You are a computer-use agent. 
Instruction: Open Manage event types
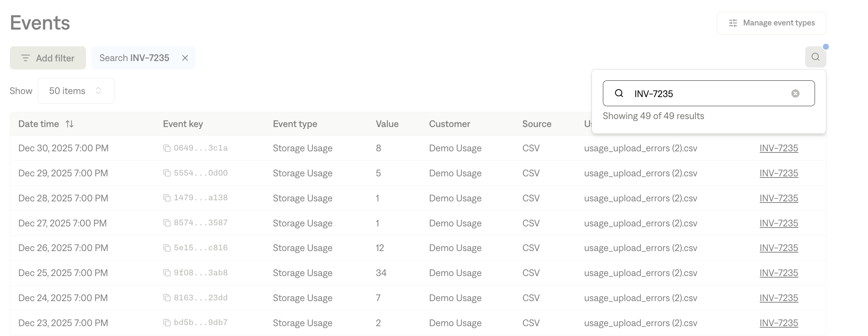point(771,23)
